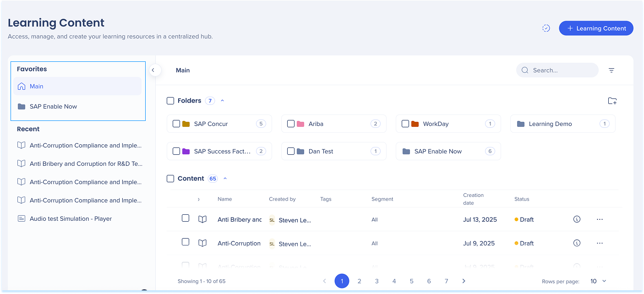Collapse the sidebar with the arrow button
The height and width of the screenshot is (294, 644).
point(153,70)
